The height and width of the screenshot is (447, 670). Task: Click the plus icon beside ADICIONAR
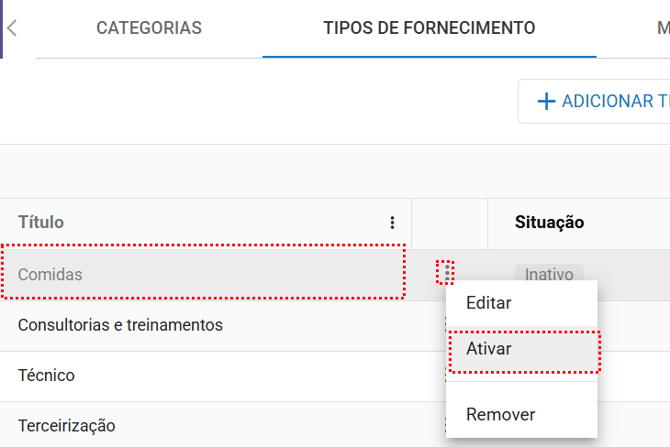(x=546, y=101)
